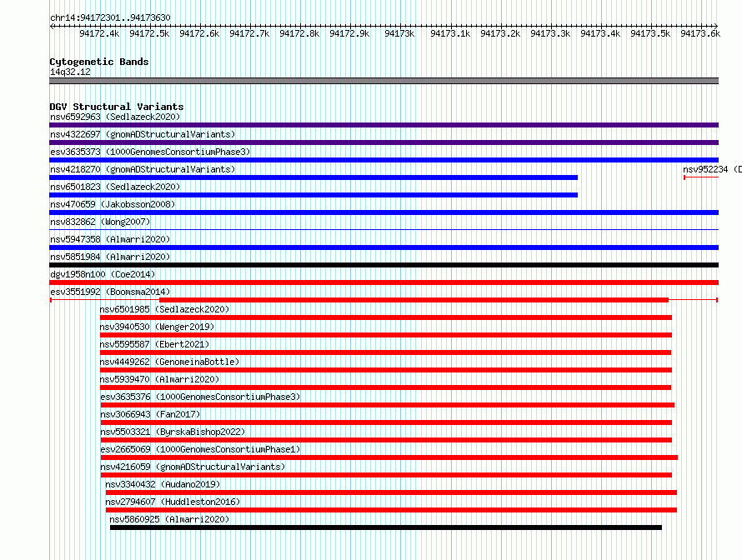The height and width of the screenshot is (560, 742).
Task: Click the small red nsv952234 variant line
Action: point(701,177)
